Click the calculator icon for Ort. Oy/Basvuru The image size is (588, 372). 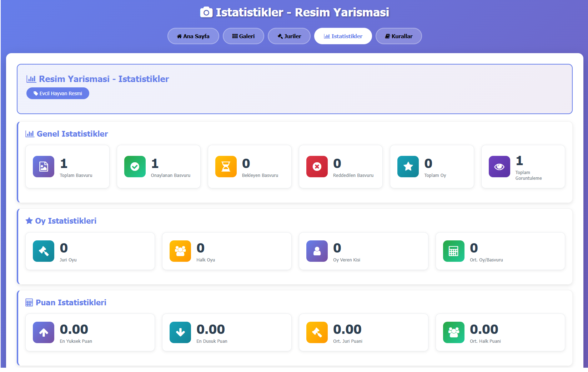coord(454,251)
